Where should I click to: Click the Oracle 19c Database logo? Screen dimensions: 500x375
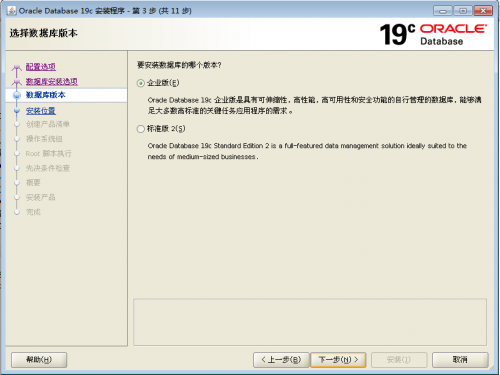point(433,34)
